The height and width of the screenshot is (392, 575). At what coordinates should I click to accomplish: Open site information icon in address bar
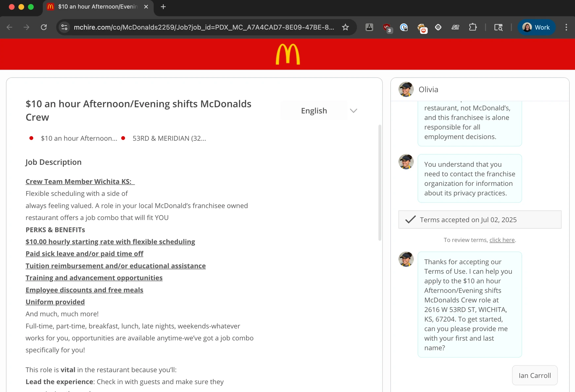[x=64, y=27]
